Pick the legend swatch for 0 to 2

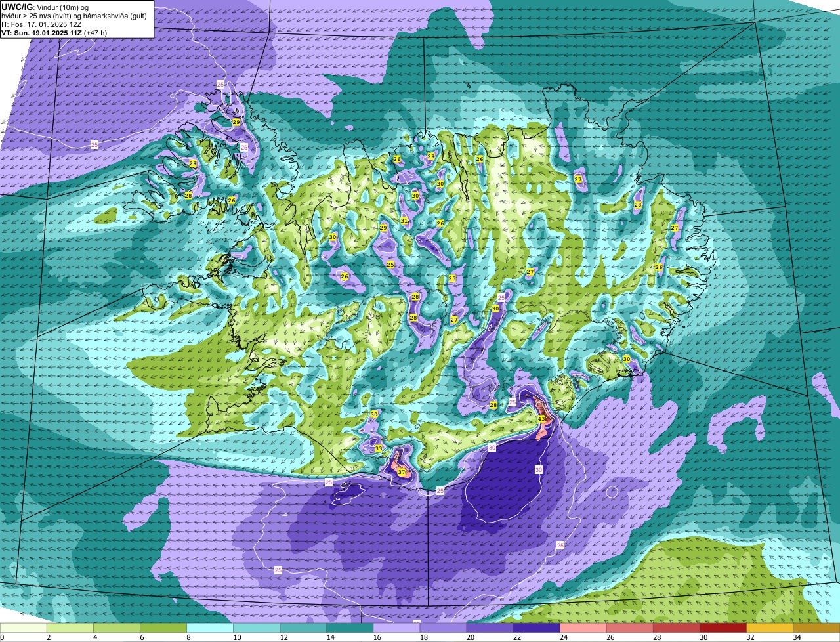pyautogui.click(x=24, y=628)
